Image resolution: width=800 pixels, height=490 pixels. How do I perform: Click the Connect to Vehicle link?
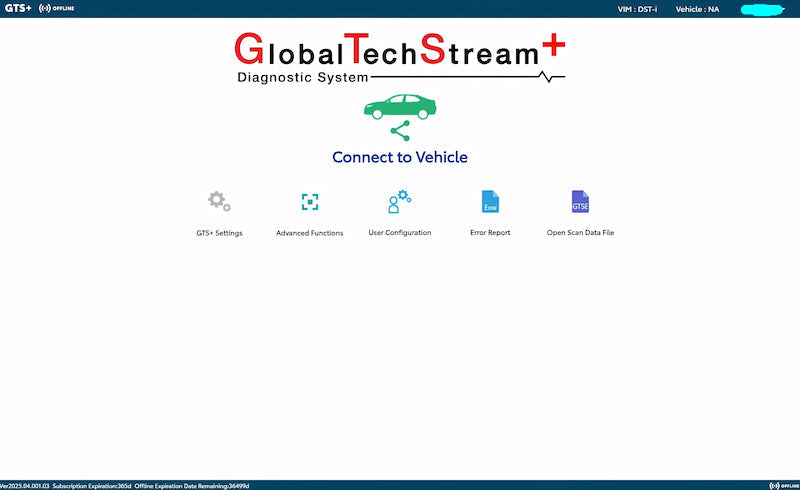coord(400,157)
